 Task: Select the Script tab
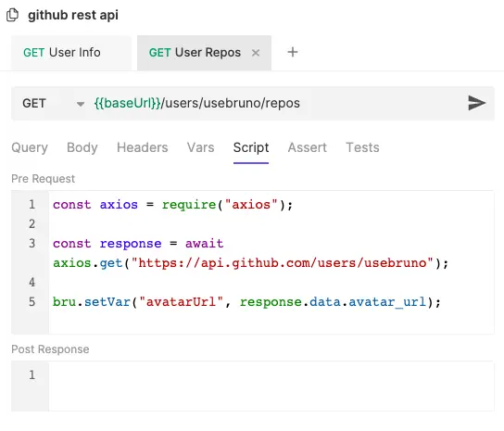click(251, 147)
